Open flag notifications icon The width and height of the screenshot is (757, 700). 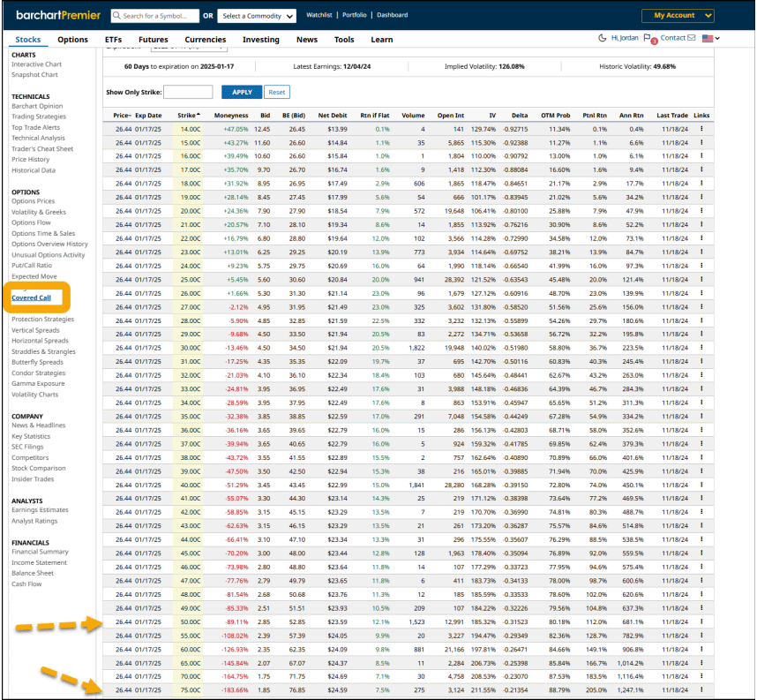[x=647, y=38]
